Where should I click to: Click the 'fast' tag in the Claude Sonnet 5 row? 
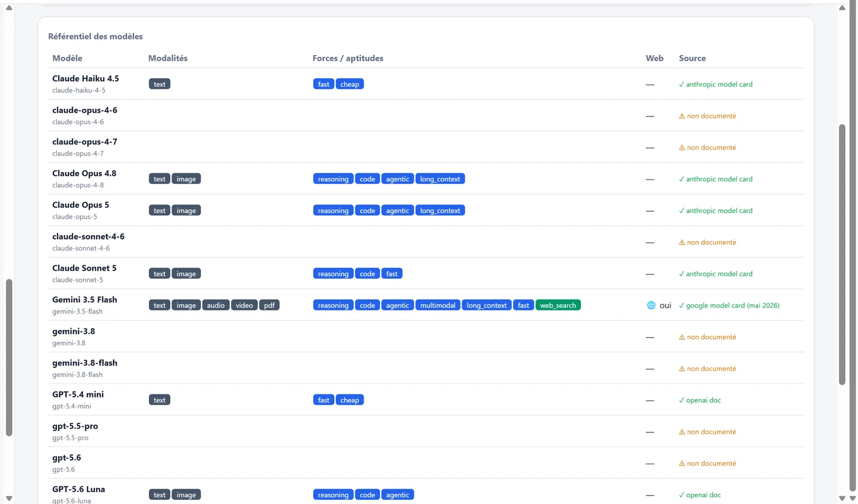coord(392,274)
